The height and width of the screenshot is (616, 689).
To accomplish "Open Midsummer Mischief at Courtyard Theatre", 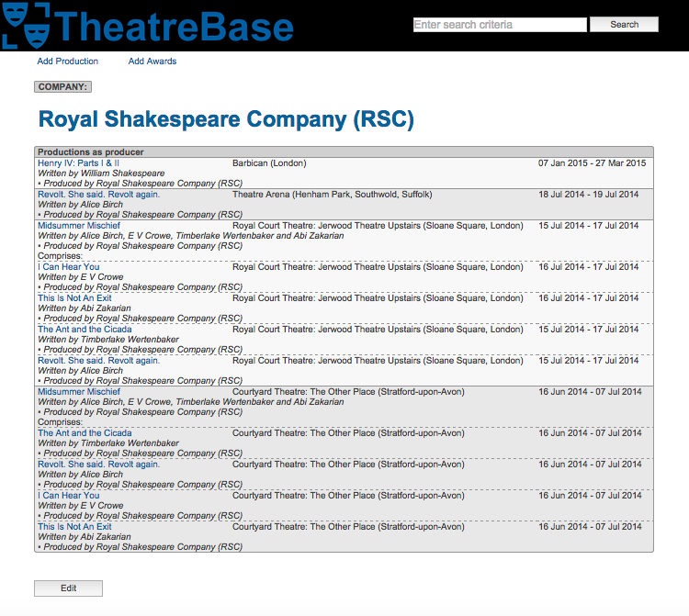I will (79, 392).
